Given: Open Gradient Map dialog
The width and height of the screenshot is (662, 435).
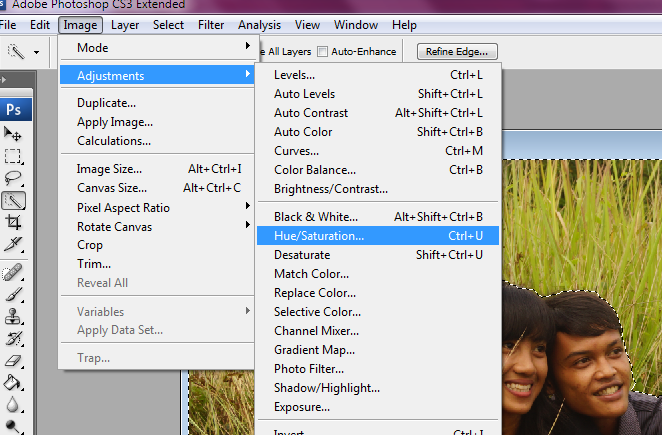Looking at the screenshot, I should pyautogui.click(x=378, y=350).
